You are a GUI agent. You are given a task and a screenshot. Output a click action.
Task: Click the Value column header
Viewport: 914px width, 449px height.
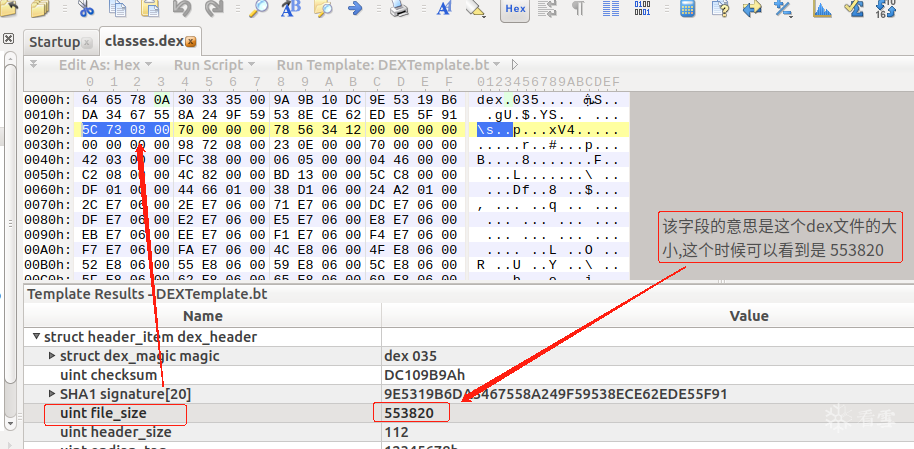tap(749, 316)
